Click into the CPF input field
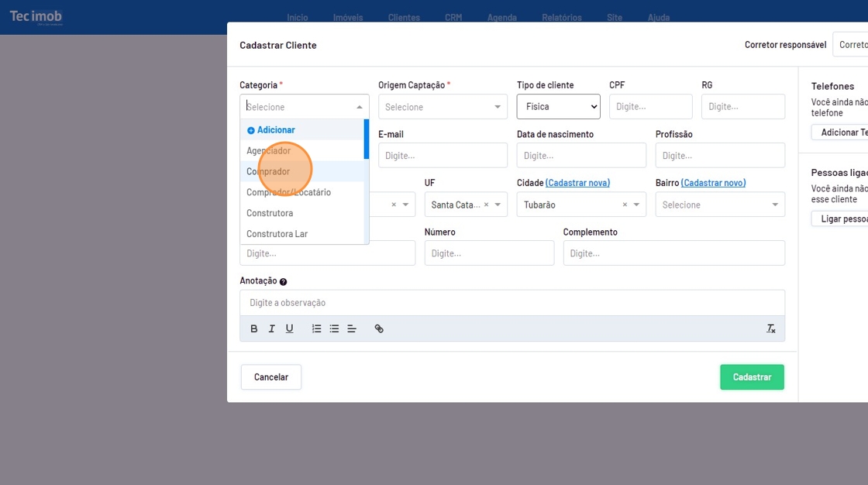Viewport: 868px width, 485px height. (x=650, y=107)
